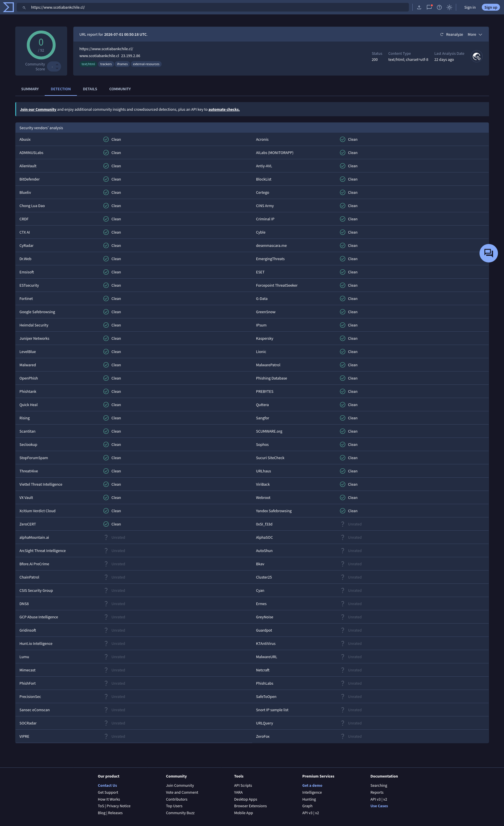The image size is (504, 826).
Task: Click the iframes tag chip
Action: (x=122, y=64)
